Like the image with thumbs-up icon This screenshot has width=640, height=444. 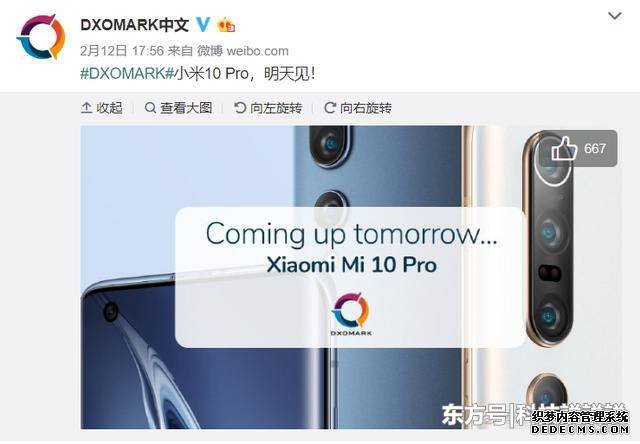(564, 149)
